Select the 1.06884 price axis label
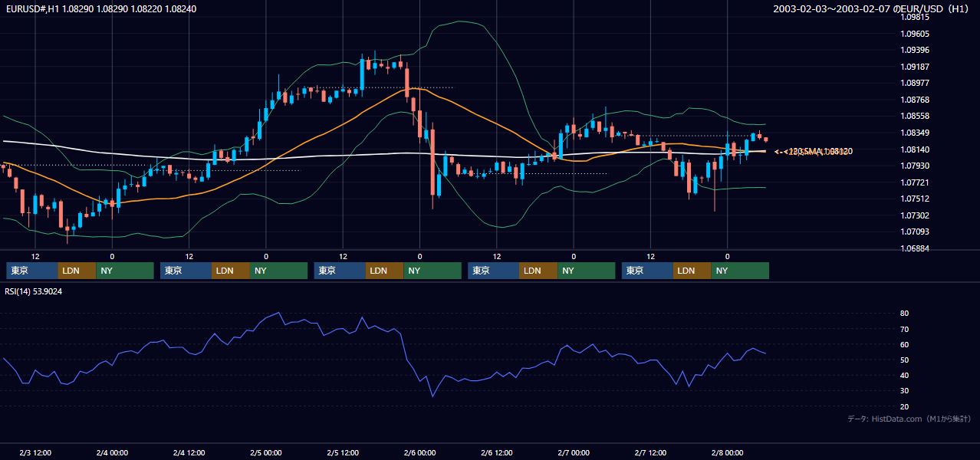This screenshot has height=460, width=980. (914, 248)
